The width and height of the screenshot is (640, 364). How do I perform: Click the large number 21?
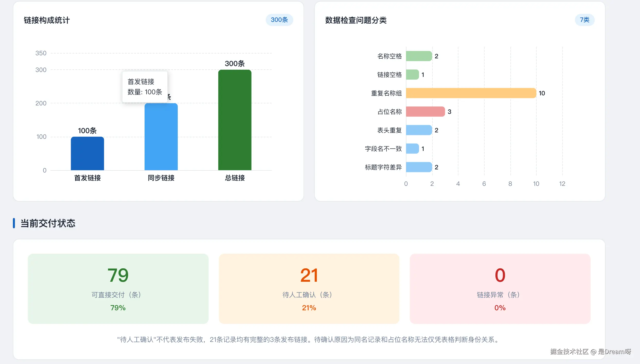[309, 275]
